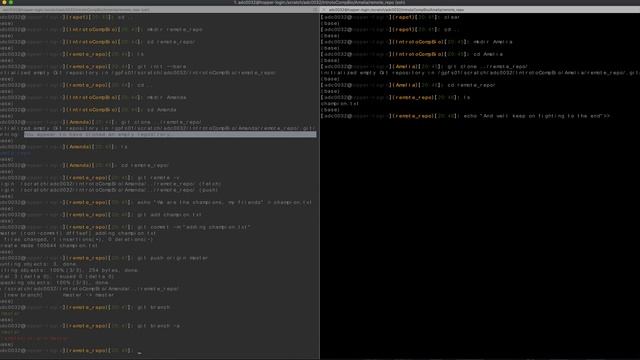Click the 'mkdir remote_repo' command line

click(x=175, y=29)
